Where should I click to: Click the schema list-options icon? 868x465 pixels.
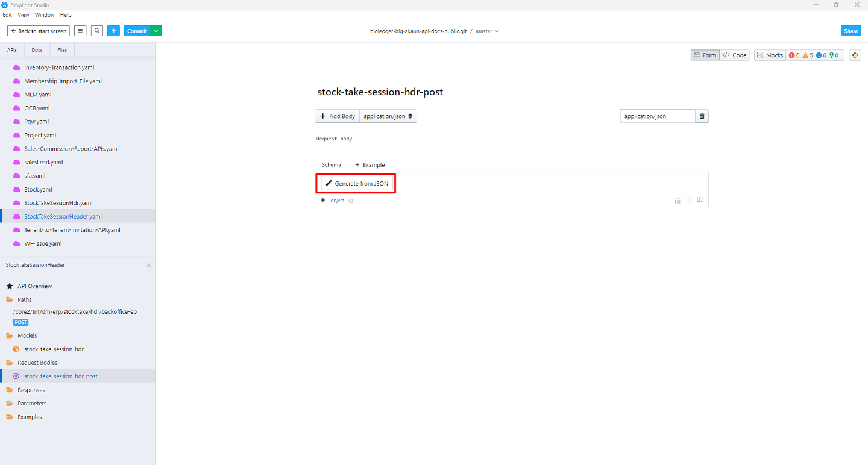tap(678, 201)
